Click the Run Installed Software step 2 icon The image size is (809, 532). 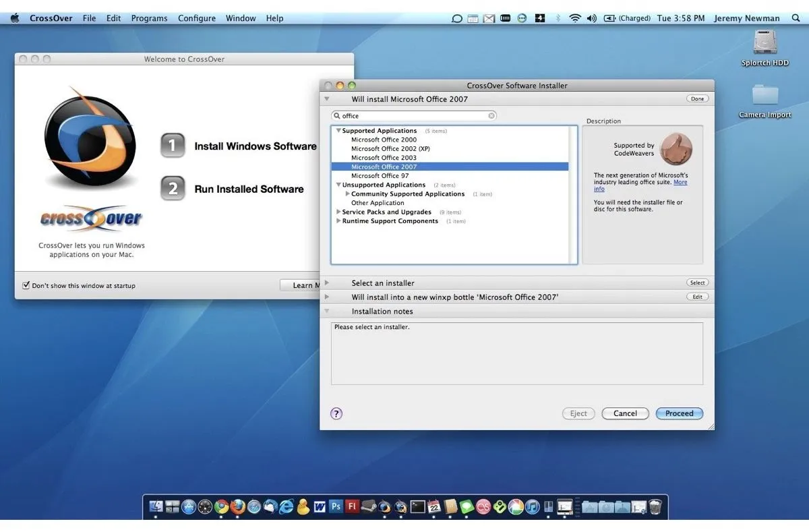click(173, 189)
